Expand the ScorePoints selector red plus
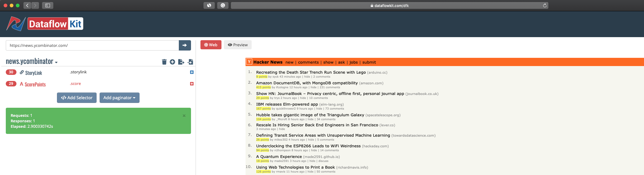The image size is (644, 175). point(192,84)
